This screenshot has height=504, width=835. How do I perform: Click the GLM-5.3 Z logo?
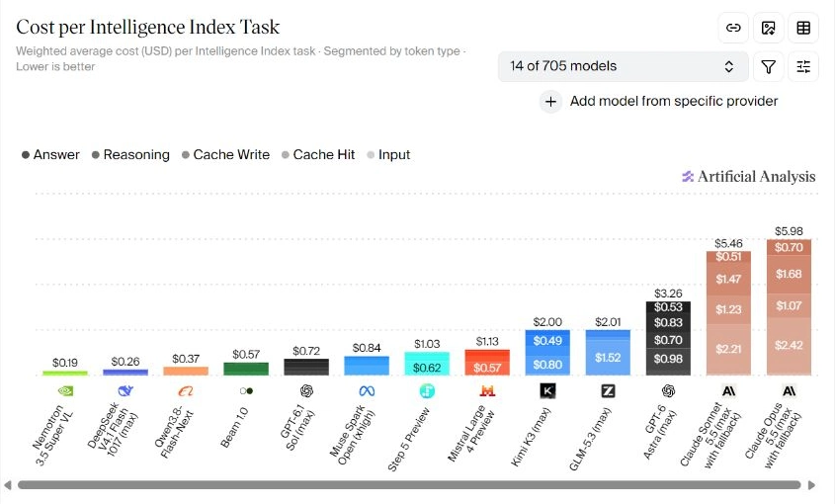click(608, 391)
